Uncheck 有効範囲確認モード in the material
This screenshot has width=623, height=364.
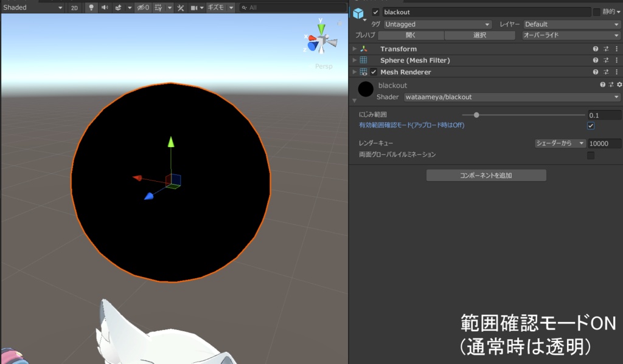pos(590,126)
